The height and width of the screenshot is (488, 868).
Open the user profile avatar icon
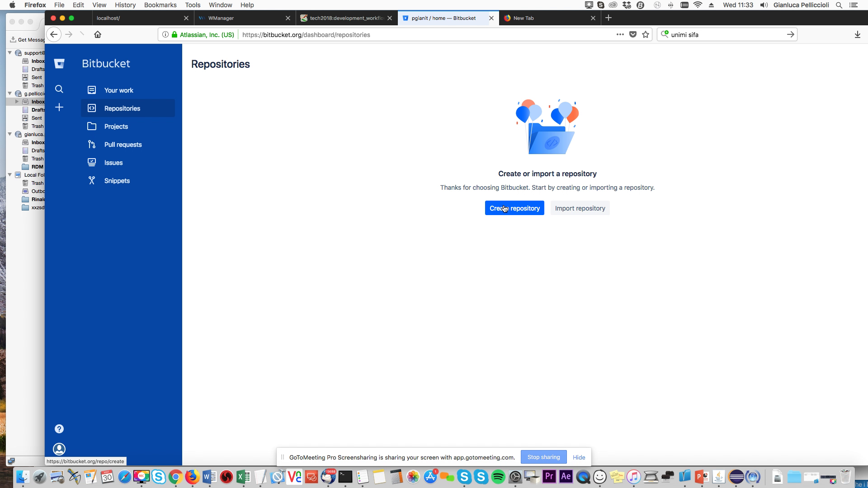tap(59, 449)
